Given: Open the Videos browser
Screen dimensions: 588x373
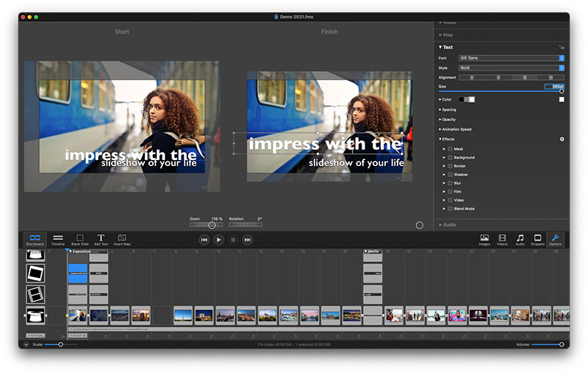Looking at the screenshot, I should (502, 239).
